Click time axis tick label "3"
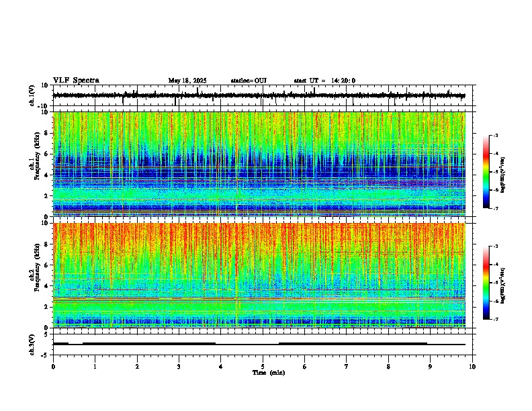 click(179, 366)
